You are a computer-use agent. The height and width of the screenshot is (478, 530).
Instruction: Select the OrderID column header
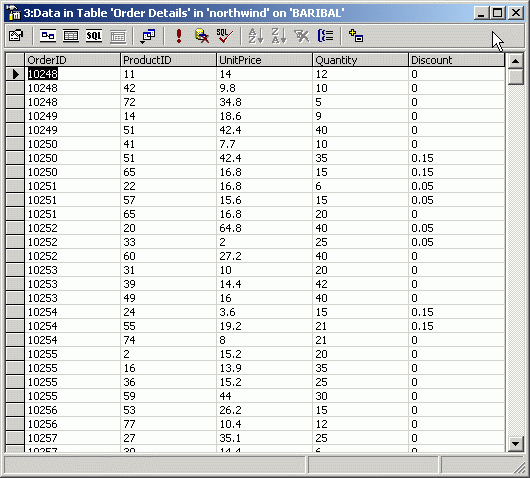[72, 60]
